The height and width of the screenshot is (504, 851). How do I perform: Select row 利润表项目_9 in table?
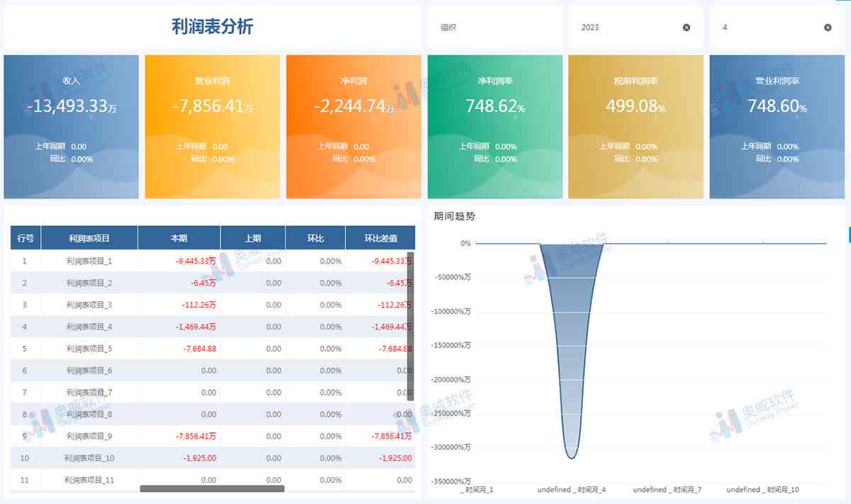[90, 436]
